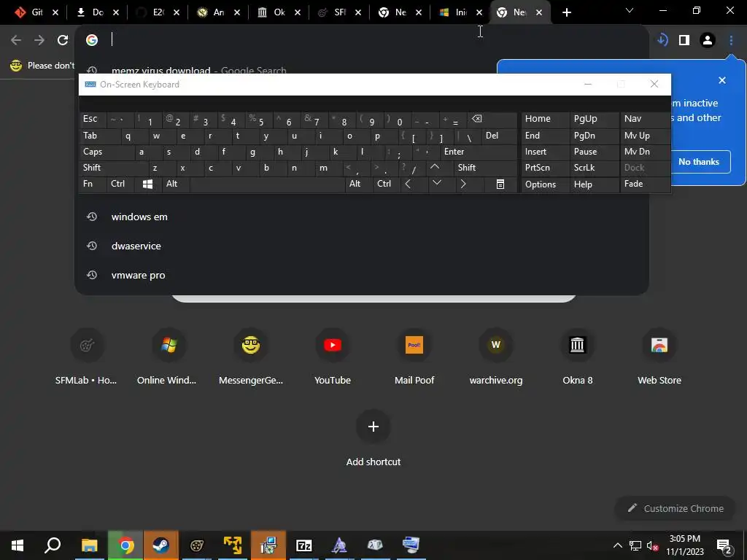This screenshot has height=560, width=747.
Task: Toggle the left Shift key on On-Screen Keyboard
Action: point(113,168)
